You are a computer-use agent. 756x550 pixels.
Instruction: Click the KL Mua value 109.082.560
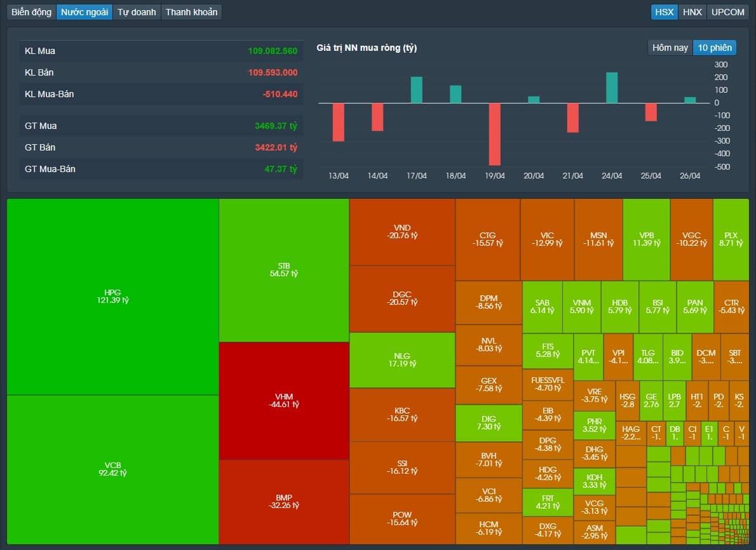[x=273, y=51]
